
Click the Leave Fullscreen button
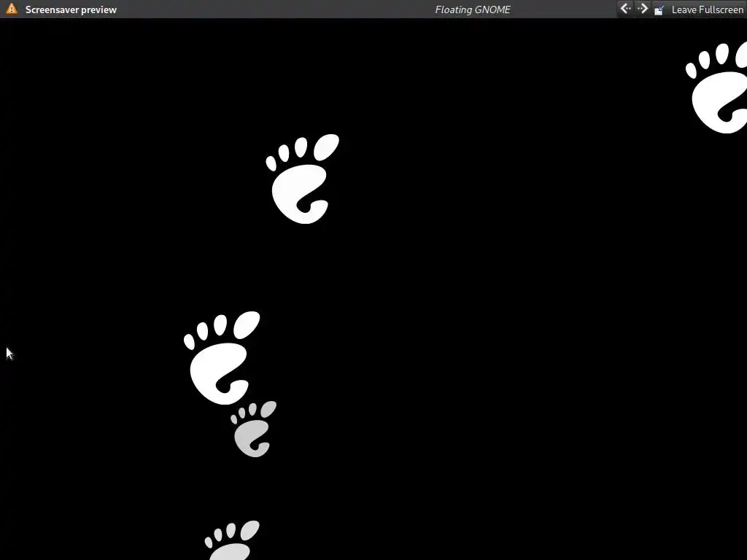698,9
